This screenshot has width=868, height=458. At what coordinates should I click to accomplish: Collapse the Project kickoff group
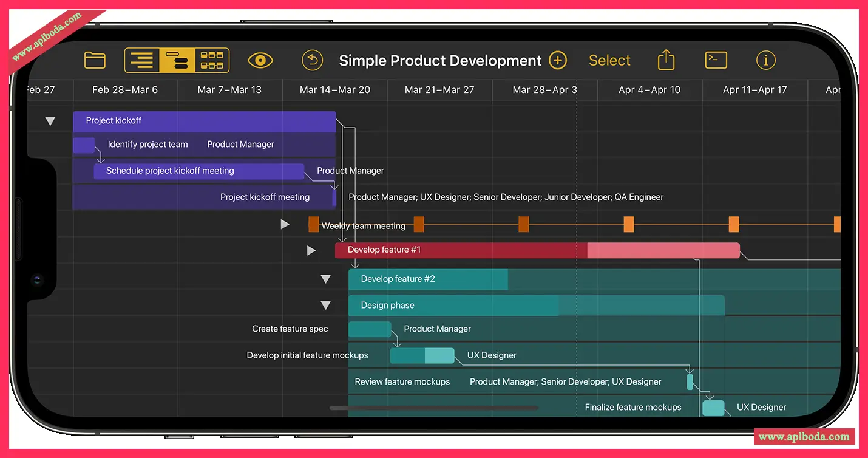pyautogui.click(x=50, y=121)
